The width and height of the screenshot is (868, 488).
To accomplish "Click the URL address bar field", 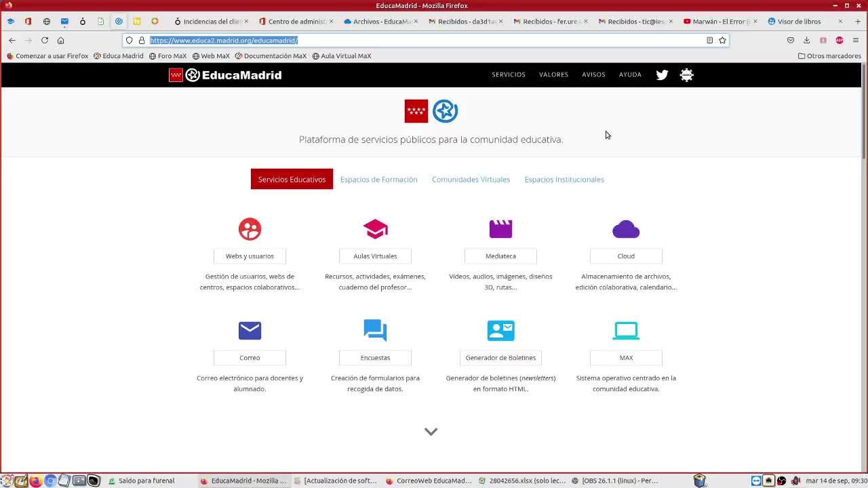I will point(426,40).
